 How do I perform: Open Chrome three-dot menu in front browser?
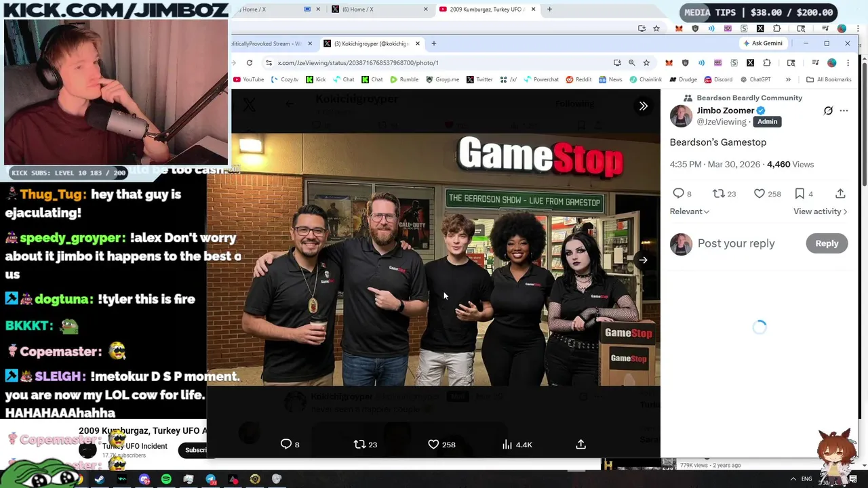[x=848, y=62]
